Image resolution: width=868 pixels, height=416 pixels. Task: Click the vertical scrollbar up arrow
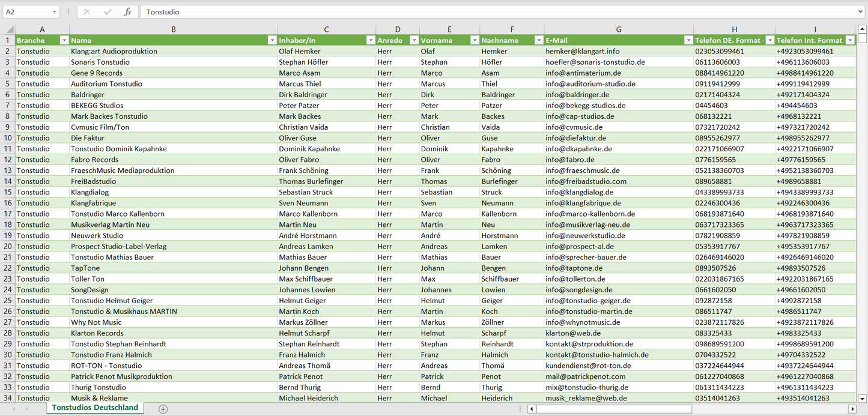point(863,29)
